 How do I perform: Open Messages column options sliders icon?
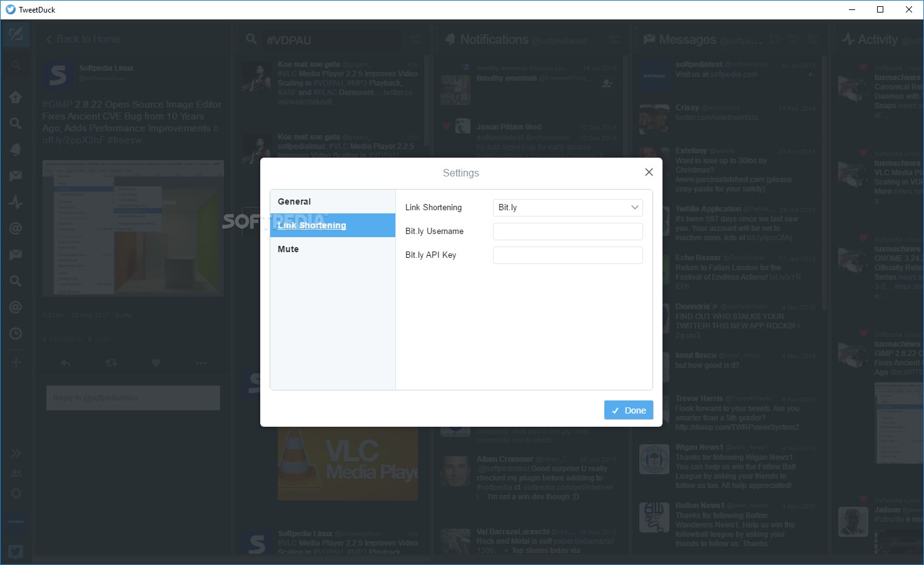(813, 39)
